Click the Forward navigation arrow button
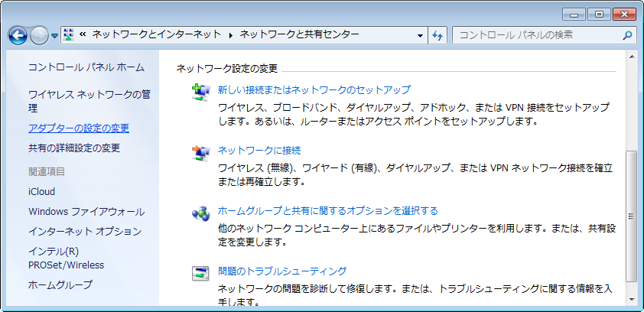 coord(40,36)
